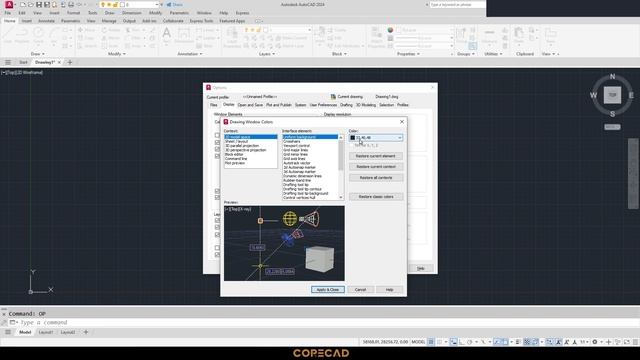Image resolution: width=640 pixels, height=360 pixels.
Task: Switch to the Manage ribbon tab
Action: [109, 21]
